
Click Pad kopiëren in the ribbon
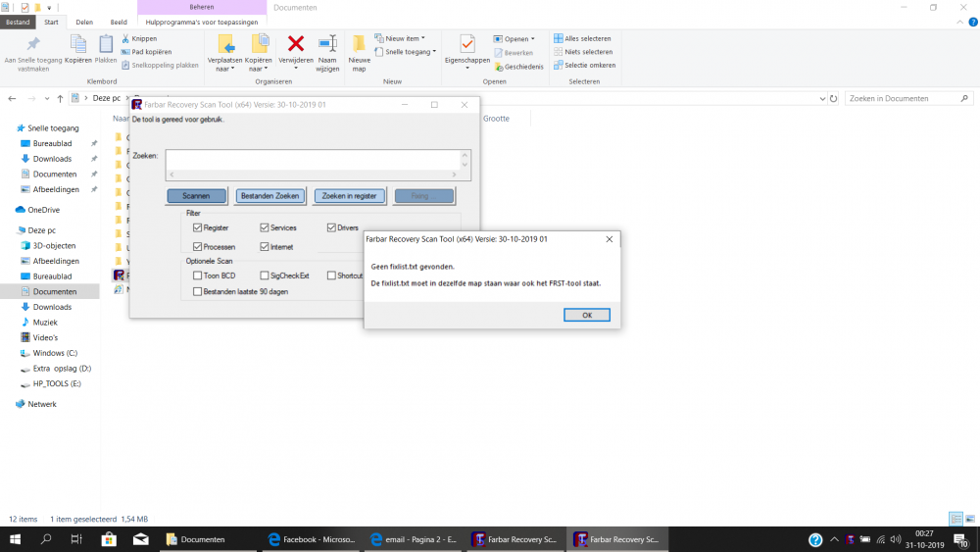[146, 52]
